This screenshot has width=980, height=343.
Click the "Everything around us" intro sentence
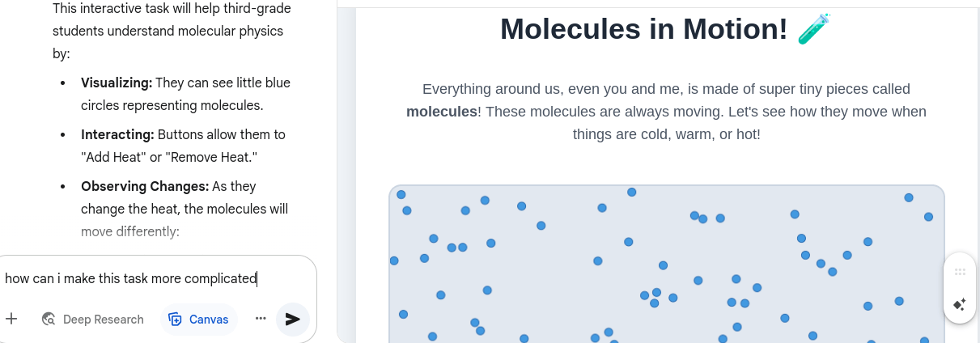click(666, 112)
